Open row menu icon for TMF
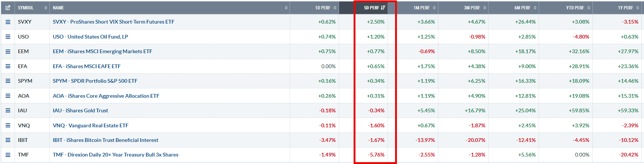This screenshot has width=644, height=164. 8,155
